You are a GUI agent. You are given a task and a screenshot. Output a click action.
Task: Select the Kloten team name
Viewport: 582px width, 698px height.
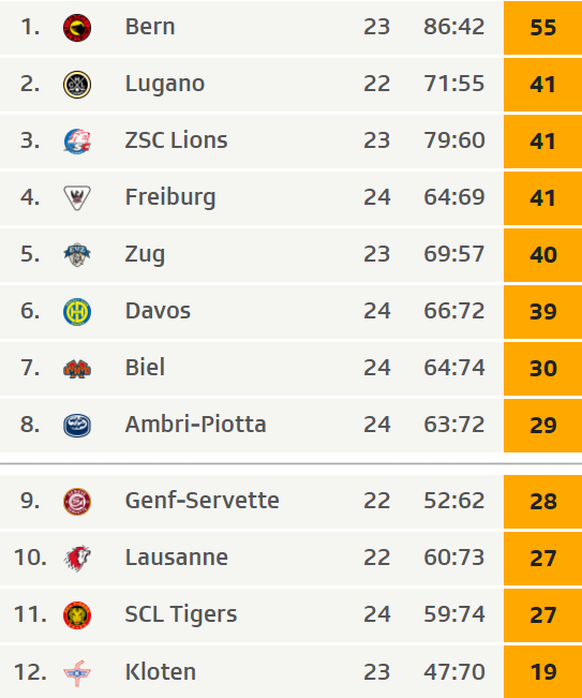[160, 672]
